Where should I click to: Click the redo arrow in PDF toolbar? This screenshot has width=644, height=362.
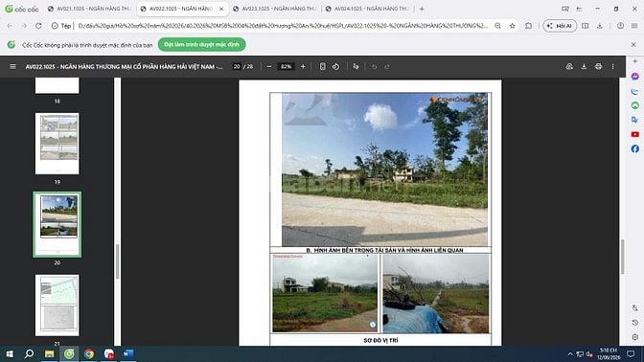pyautogui.click(x=387, y=66)
